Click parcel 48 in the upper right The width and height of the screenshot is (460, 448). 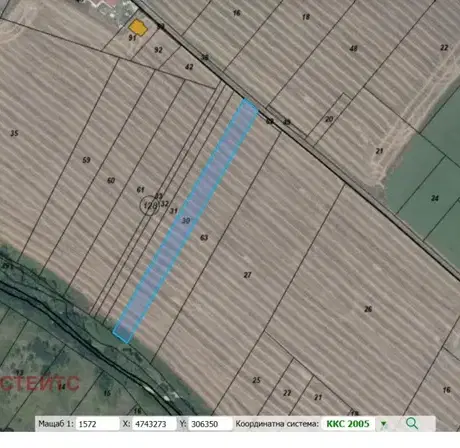point(353,49)
